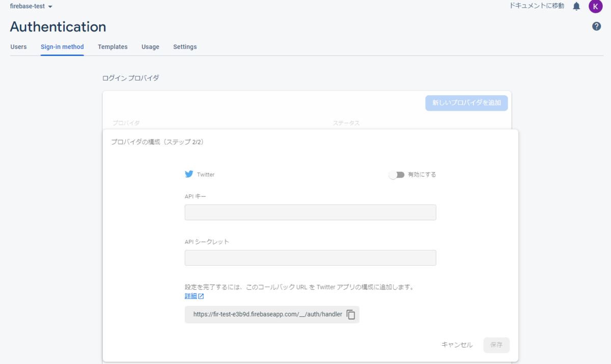The width and height of the screenshot is (611, 364).
Task: Select the Sign-in method tab
Action: pyautogui.click(x=62, y=47)
